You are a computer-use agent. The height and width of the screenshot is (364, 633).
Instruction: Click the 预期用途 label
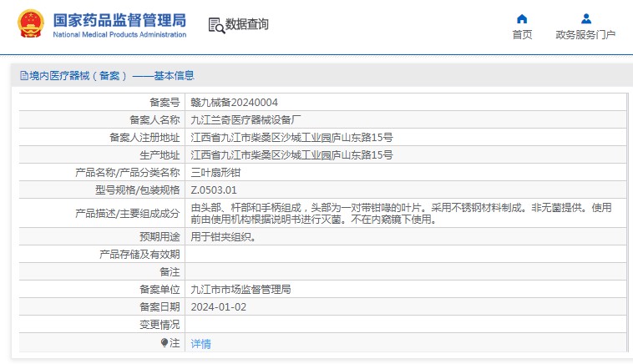pos(160,237)
